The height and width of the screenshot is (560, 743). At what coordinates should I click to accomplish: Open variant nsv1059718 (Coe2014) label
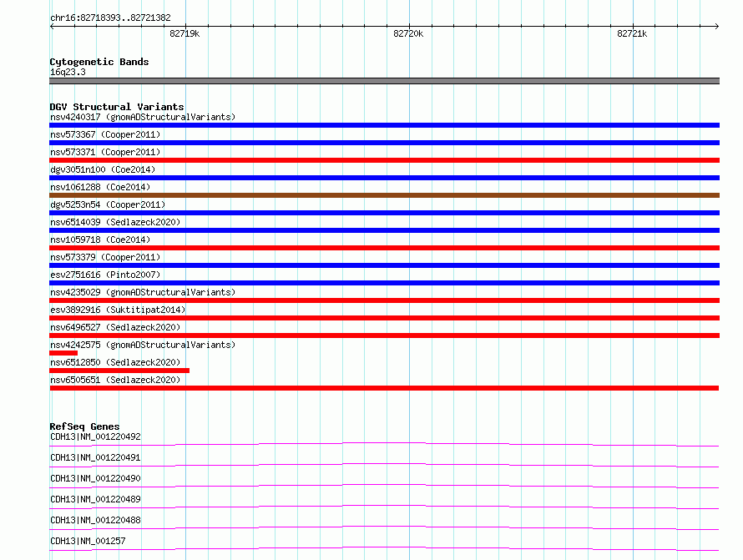click(x=100, y=240)
